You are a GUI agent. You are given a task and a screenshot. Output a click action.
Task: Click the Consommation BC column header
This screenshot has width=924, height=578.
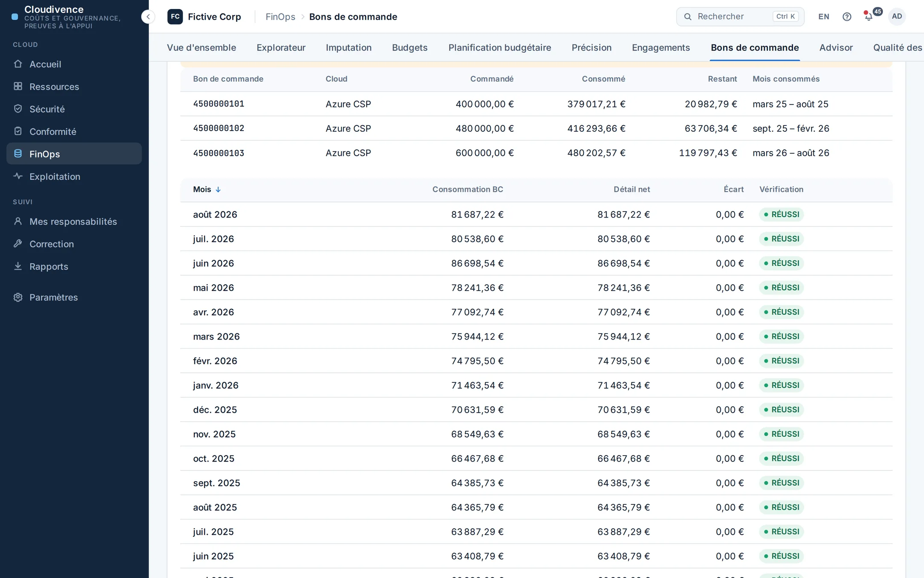468,189
